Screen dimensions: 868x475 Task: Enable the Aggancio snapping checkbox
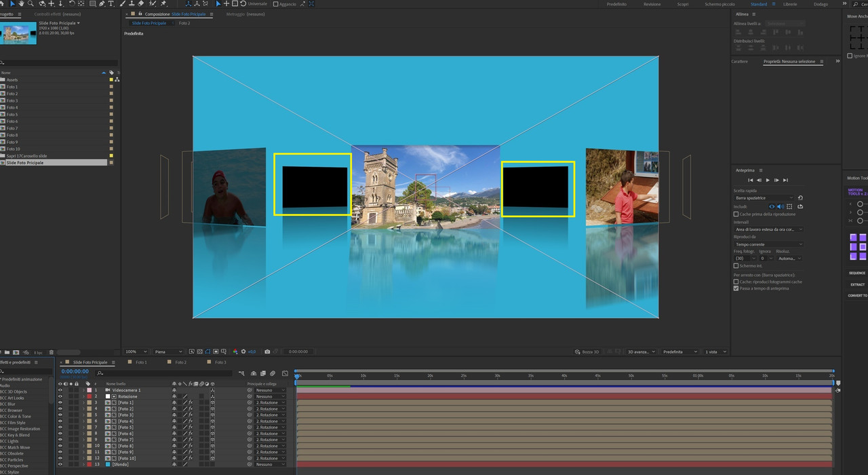[x=275, y=4]
